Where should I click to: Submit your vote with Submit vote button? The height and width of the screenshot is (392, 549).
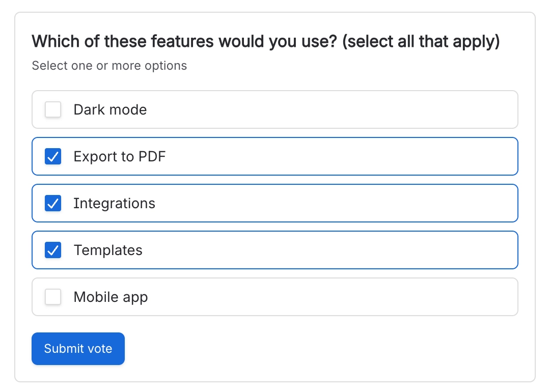(78, 349)
